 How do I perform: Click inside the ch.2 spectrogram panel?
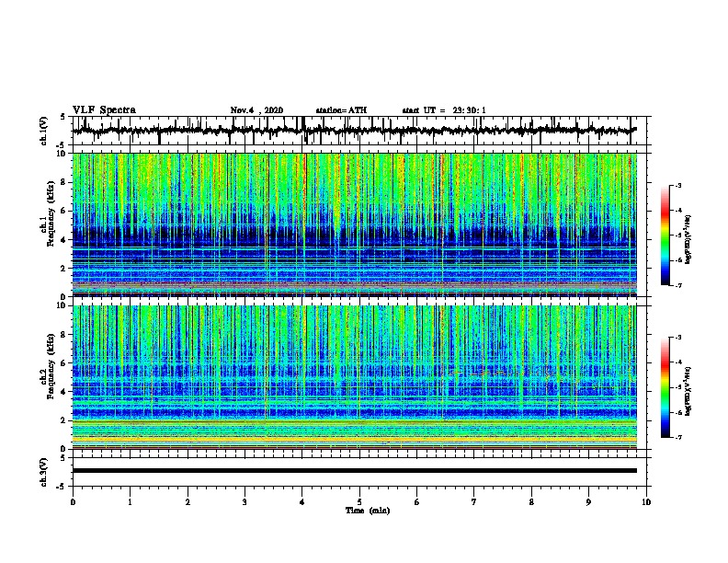pos(354,377)
